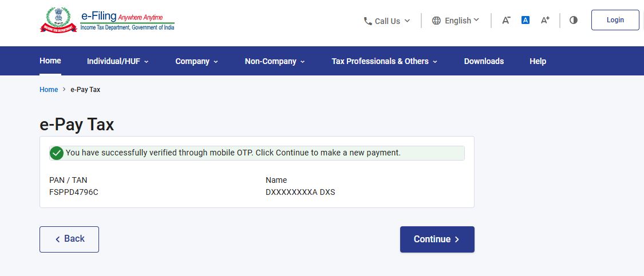Toggle high contrast mode
Viewport: 644px width, 276px height.
coord(574,20)
